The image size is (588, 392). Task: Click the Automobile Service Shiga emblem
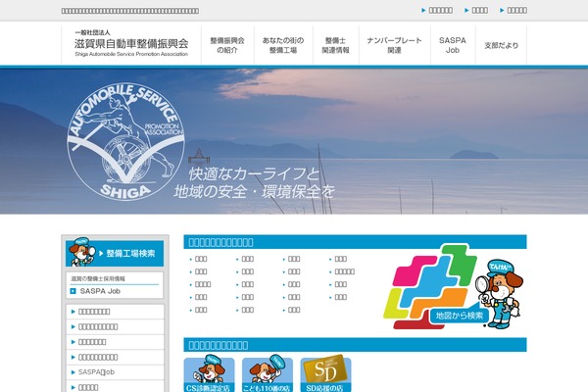coord(125,141)
